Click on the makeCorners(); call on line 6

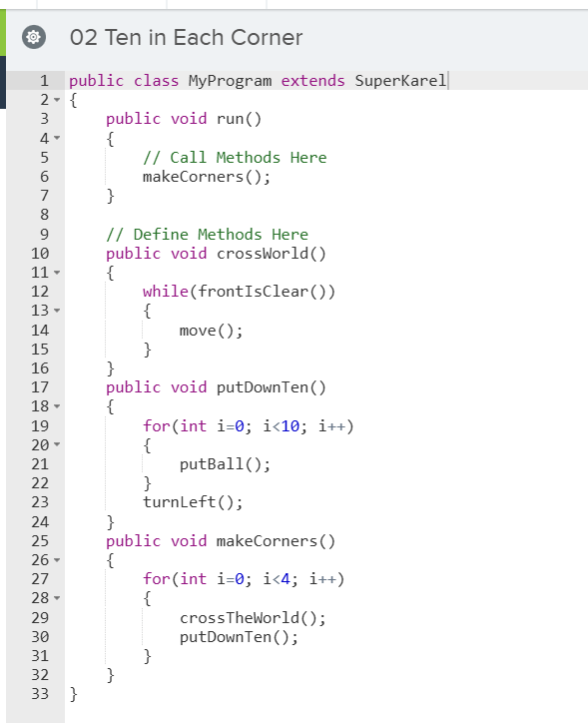[x=207, y=177]
